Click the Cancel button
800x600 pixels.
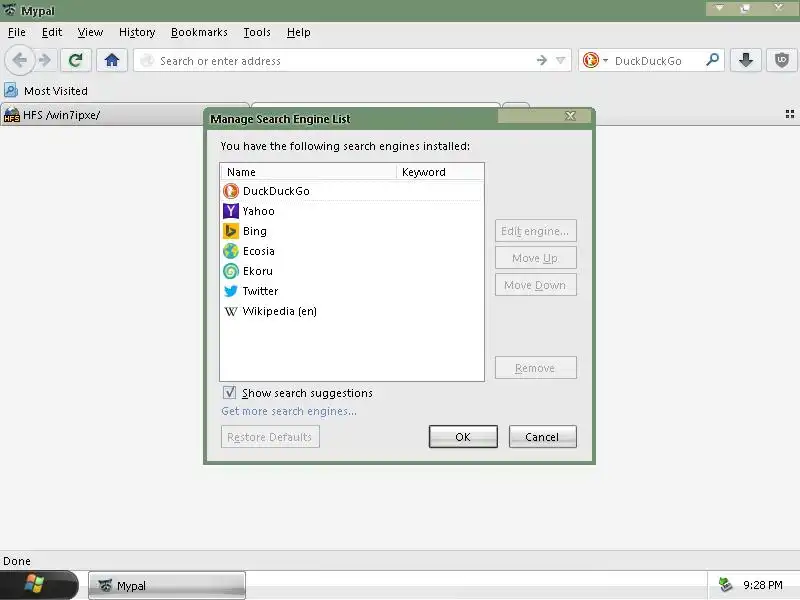pos(542,437)
